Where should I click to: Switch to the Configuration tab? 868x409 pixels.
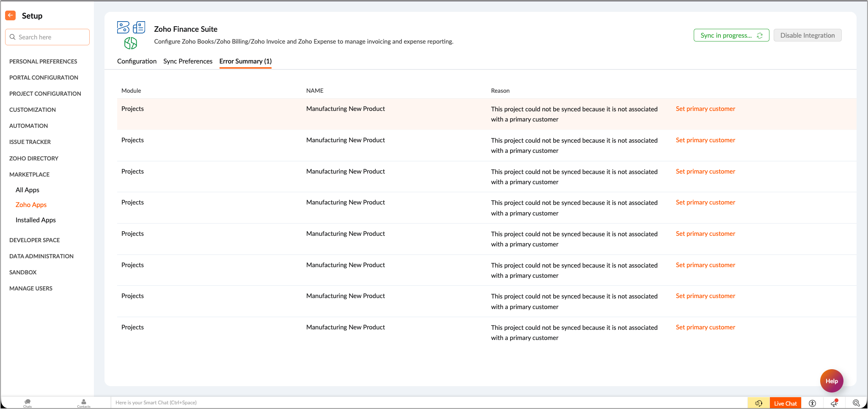[x=137, y=61]
